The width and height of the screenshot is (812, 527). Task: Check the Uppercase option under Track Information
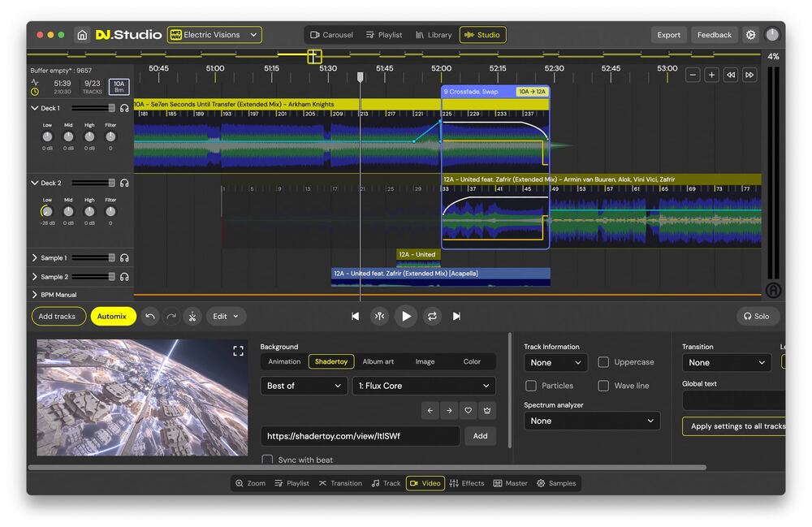pyautogui.click(x=602, y=362)
